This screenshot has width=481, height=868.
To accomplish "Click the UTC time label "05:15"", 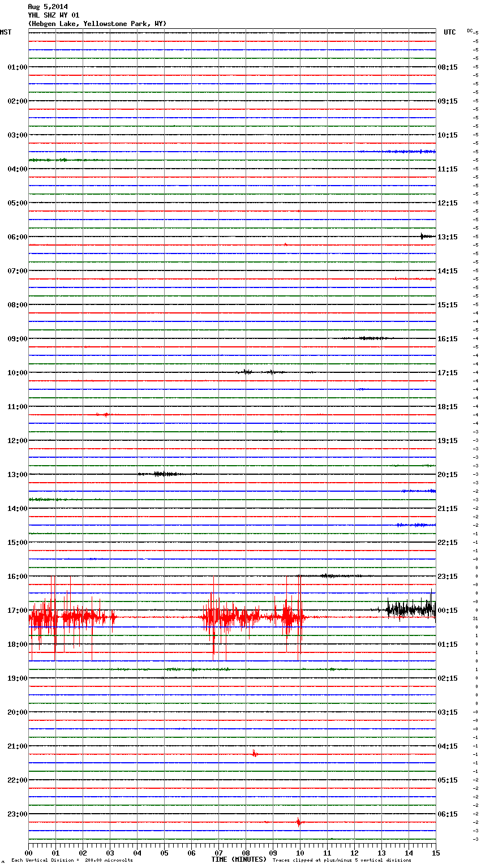I will click(448, 780).
